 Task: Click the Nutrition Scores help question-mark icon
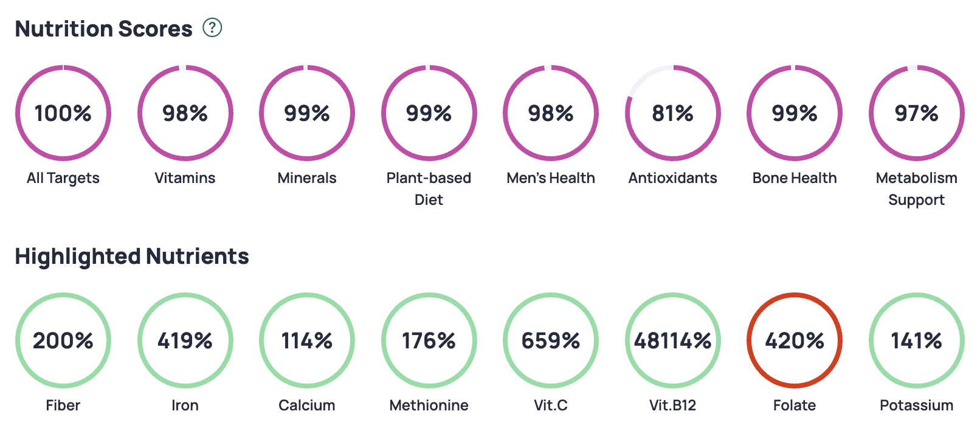[212, 27]
